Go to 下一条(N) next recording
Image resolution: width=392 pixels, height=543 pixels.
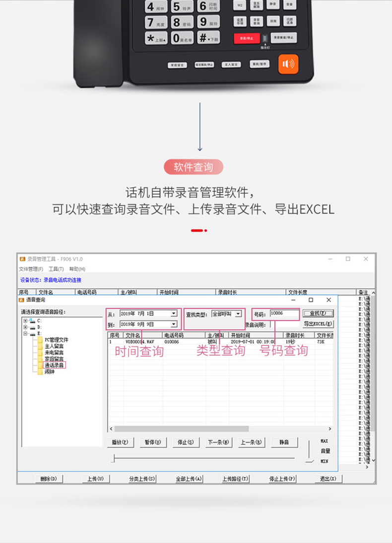(219, 442)
